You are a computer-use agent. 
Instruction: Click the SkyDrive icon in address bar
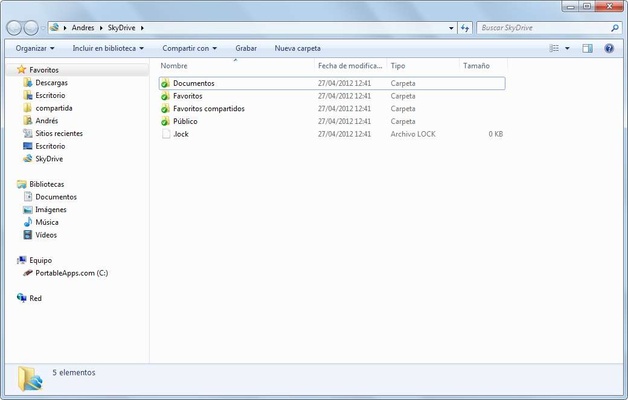pos(54,28)
